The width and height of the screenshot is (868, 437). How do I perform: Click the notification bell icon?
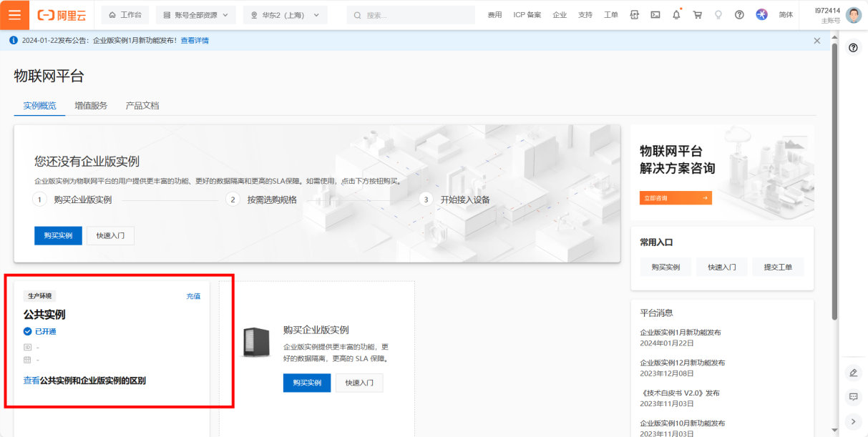click(x=676, y=14)
